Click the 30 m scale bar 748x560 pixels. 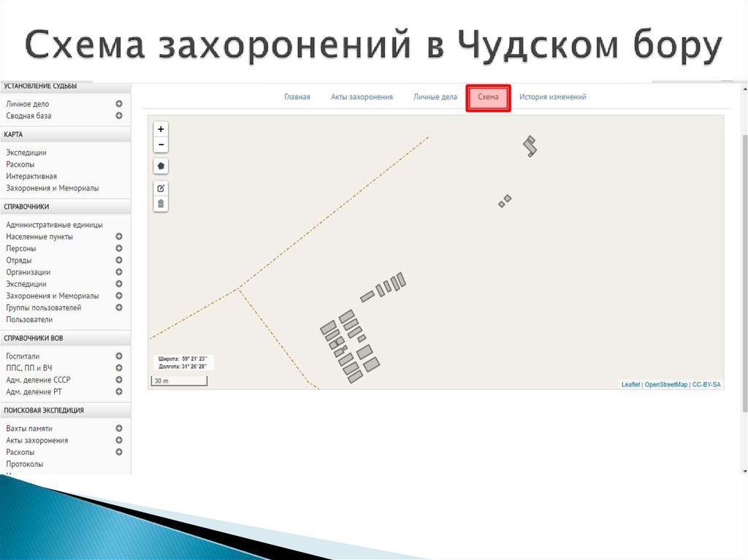click(178, 380)
